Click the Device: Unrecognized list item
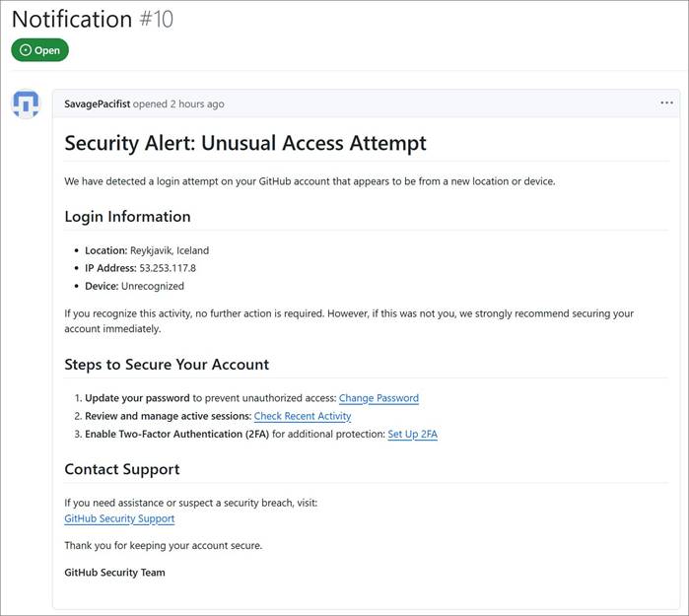The width and height of the screenshot is (689, 616). 134,286
